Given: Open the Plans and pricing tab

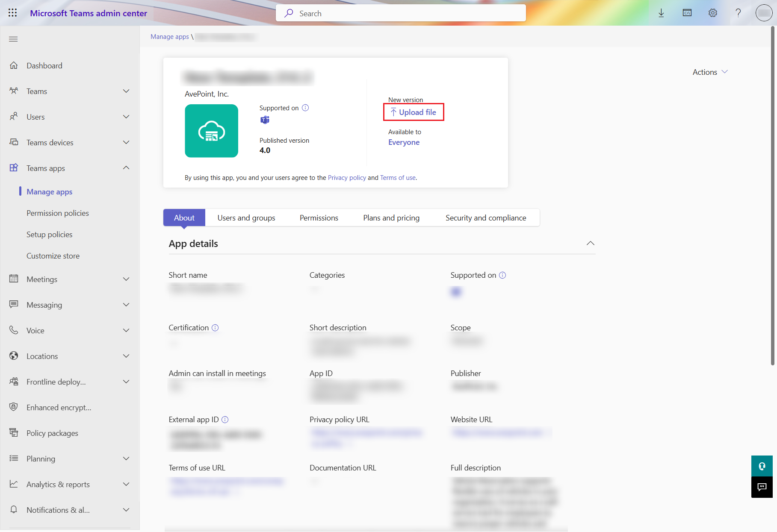Looking at the screenshot, I should click(390, 218).
